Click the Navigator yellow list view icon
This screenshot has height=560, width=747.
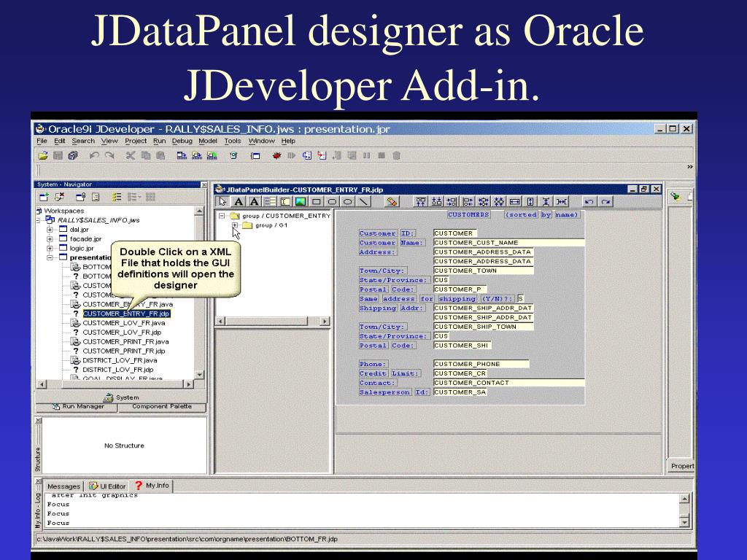coord(117,197)
